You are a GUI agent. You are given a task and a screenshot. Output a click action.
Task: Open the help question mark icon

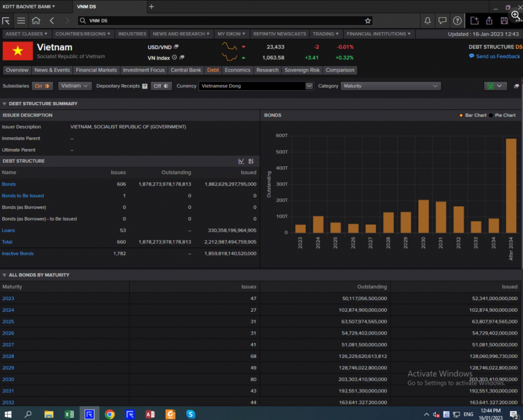tap(457, 21)
